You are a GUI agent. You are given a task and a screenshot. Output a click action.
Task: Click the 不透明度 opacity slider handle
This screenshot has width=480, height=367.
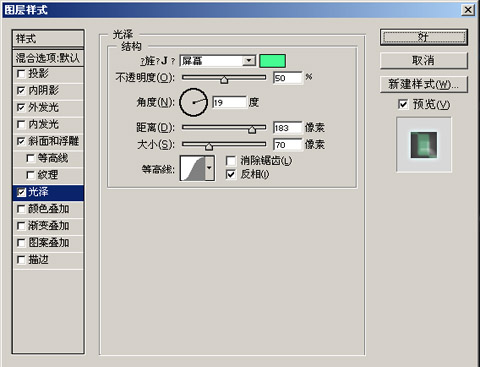[x=224, y=80]
